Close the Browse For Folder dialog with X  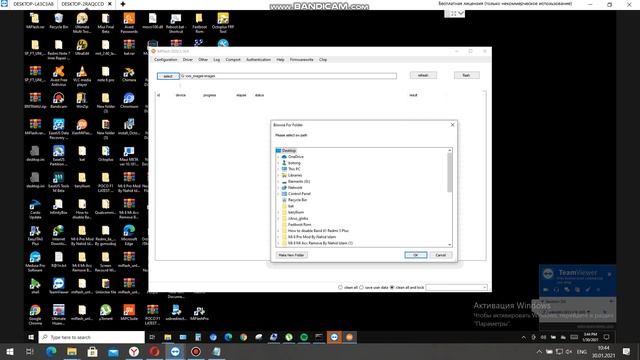pos(452,125)
